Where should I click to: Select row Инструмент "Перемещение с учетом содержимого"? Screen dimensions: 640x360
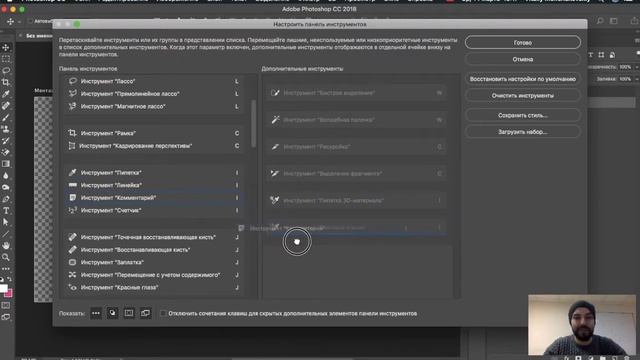[x=154, y=275]
